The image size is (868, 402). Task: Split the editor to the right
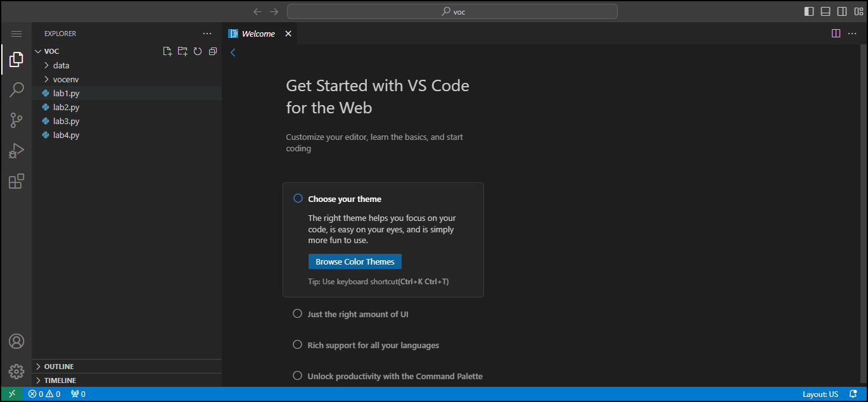point(836,34)
